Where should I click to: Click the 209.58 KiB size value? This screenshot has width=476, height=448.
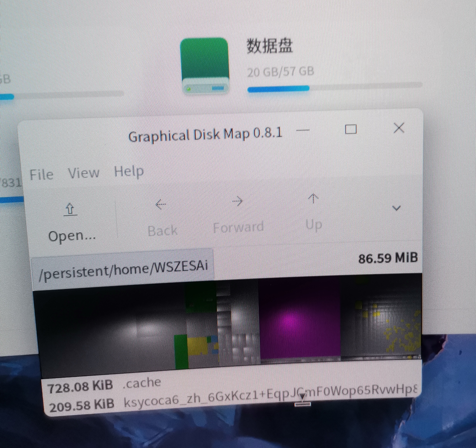click(82, 405)
